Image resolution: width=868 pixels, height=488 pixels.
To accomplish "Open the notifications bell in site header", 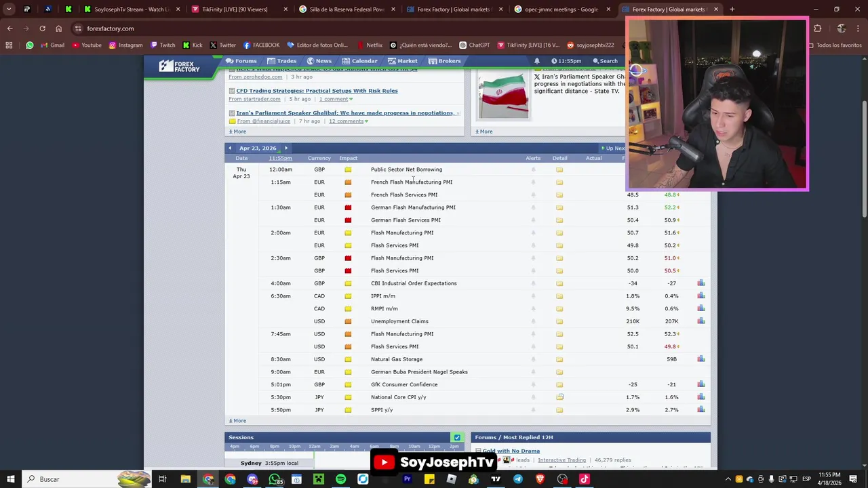I will [536, 61].
